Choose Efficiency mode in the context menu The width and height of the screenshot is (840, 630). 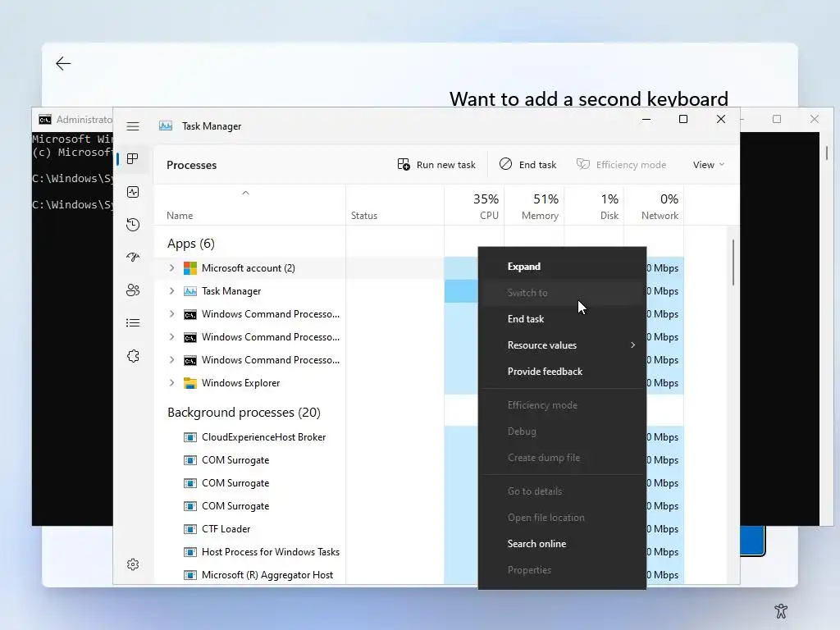[562, 405]
